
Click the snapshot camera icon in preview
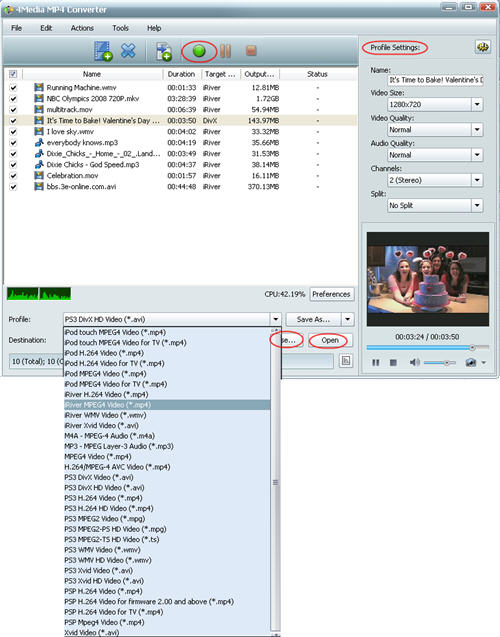[x=471, y=362]
